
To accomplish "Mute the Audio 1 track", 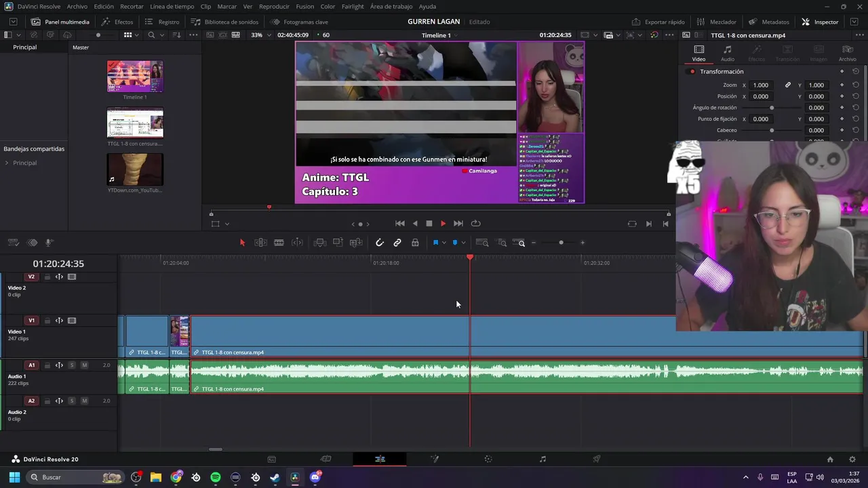I will click(84, 365).
